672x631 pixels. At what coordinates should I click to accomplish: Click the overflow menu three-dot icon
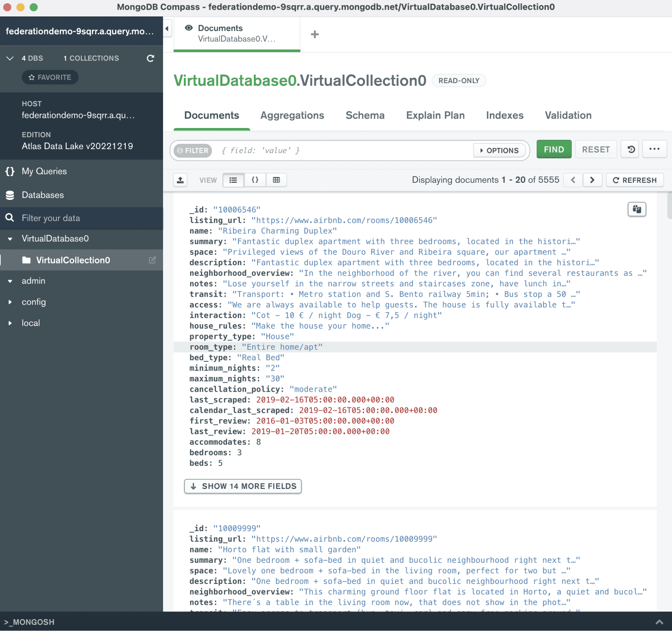coord(655,149)
